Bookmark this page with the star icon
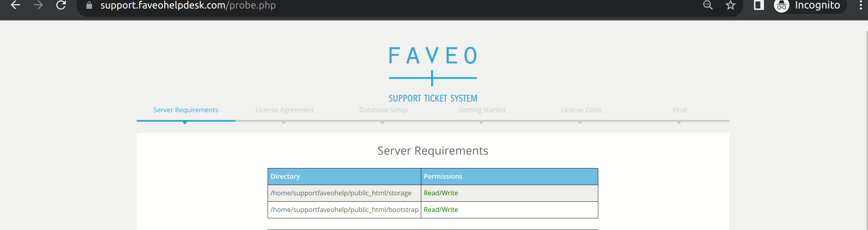The image size is (868, 230). (731, 5)
